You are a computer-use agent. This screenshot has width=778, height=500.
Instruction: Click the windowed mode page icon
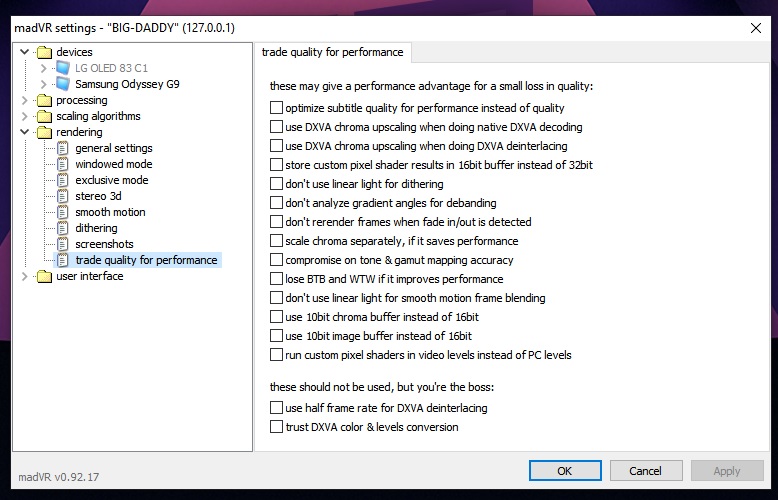click(x=63, y=164)
